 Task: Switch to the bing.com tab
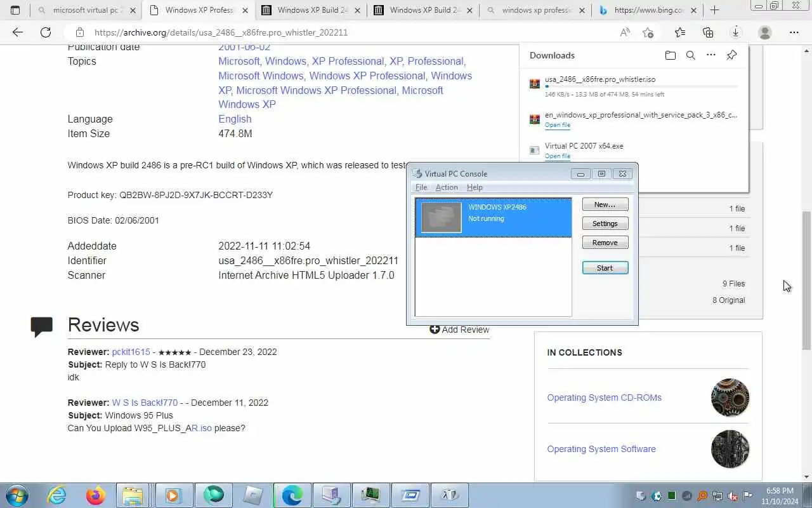647,10
